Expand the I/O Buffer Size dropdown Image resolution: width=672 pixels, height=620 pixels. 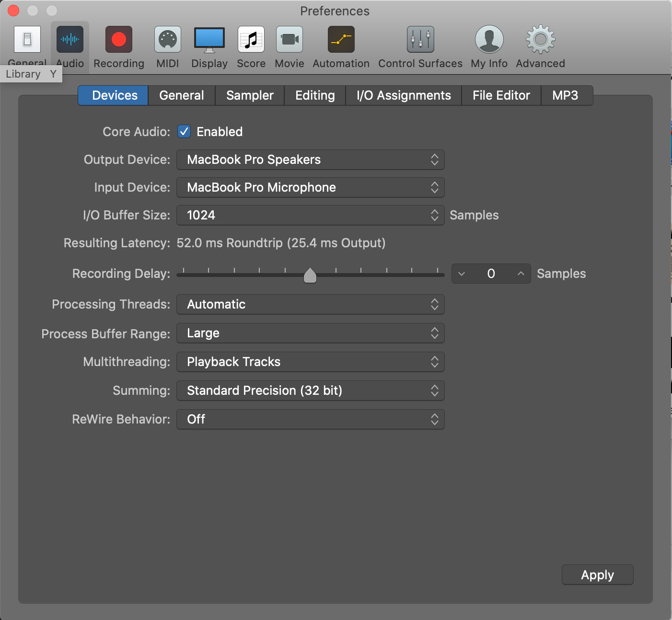tap(310, 216)
